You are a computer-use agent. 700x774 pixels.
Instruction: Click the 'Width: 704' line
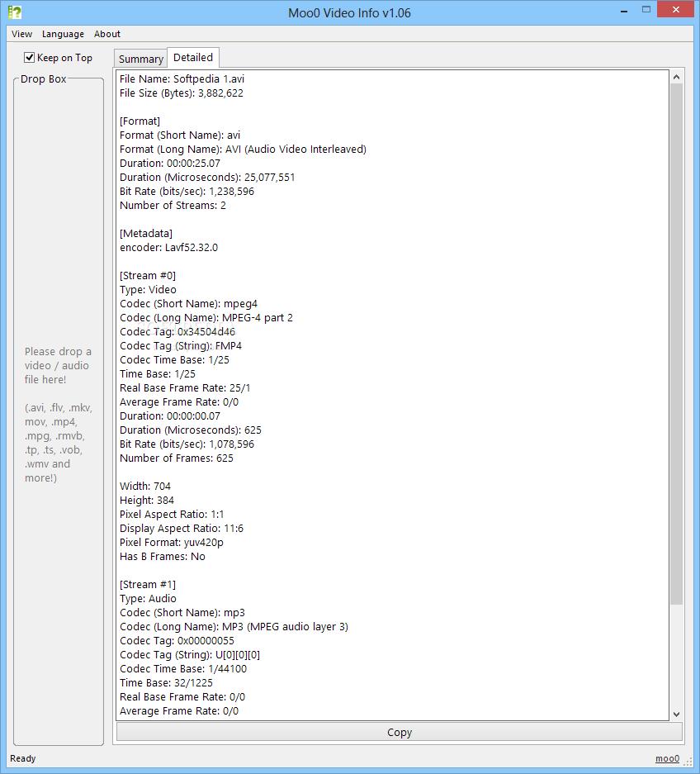(x=145, y=487)
